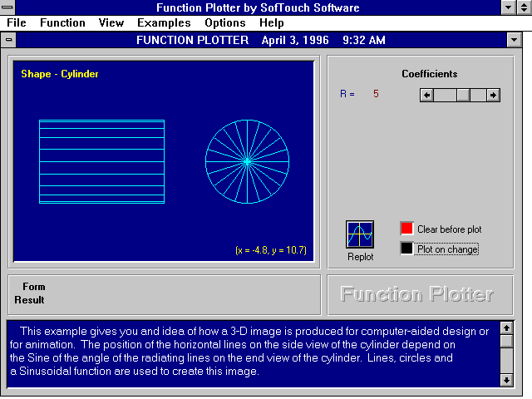Toggle the black Plot on change checkbox

click(406, 249)
